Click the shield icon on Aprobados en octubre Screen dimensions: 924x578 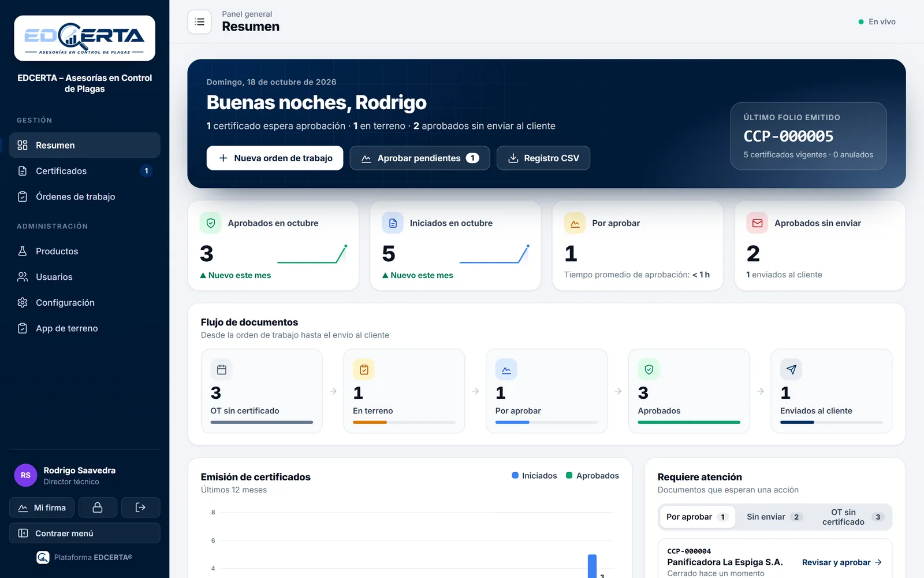(211, 223)
